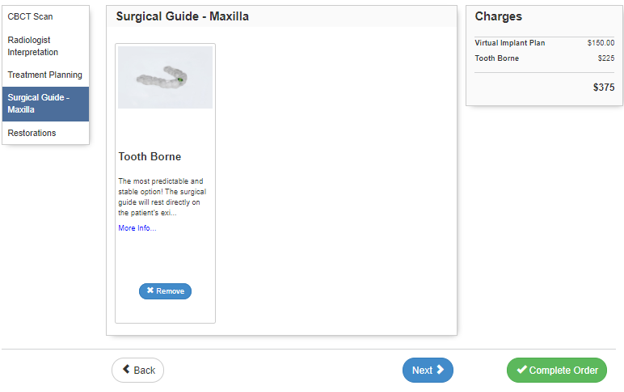Open More Info link for Tooth Borne
624x392 pixels.
[x=137, y=228]
